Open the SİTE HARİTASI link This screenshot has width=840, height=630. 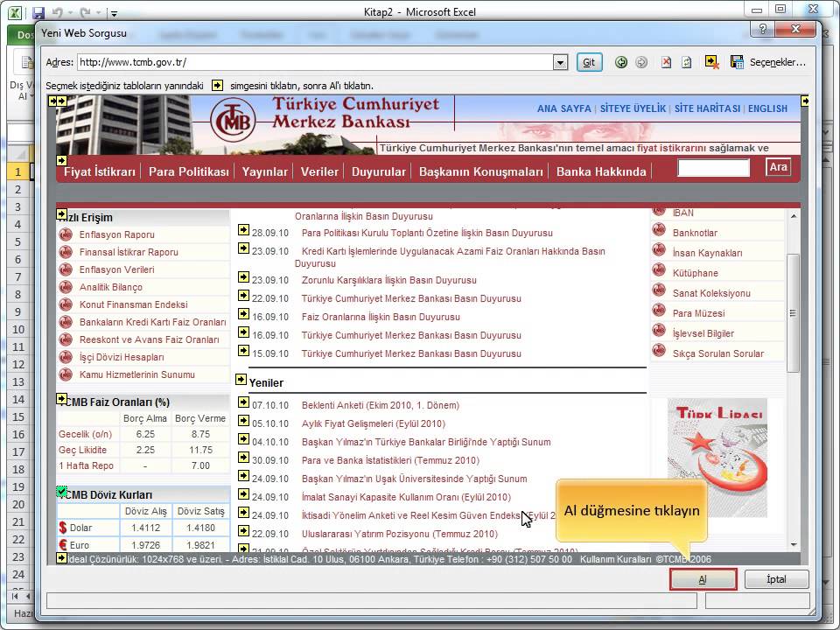pyautogui.click(x=707, y=108)
